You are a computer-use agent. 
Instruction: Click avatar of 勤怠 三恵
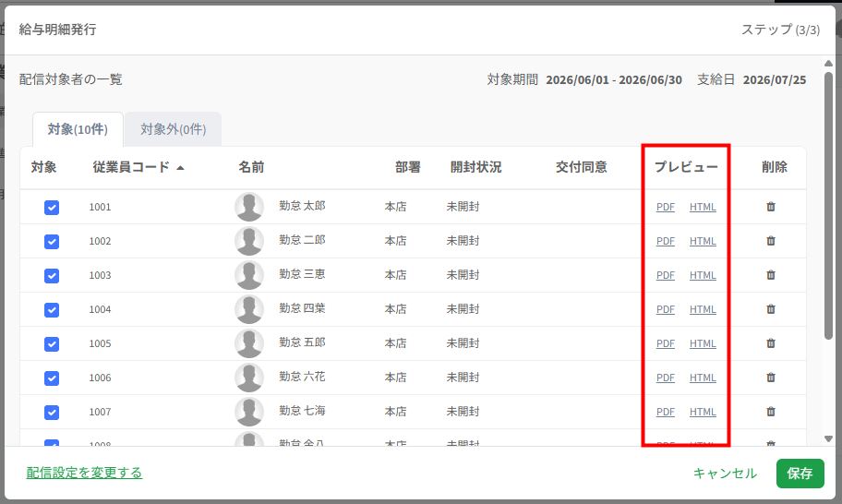[249, 275]
